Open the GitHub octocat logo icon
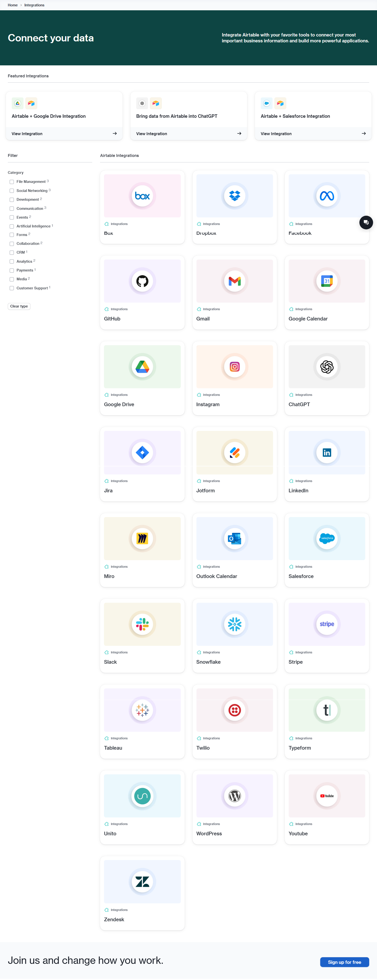 click(142, 281)
